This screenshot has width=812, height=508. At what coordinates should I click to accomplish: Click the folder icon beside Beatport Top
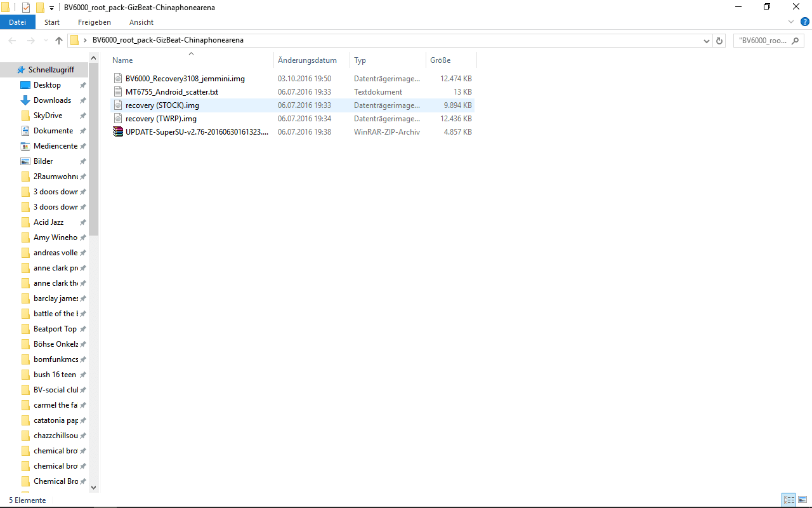click(25, 329)
